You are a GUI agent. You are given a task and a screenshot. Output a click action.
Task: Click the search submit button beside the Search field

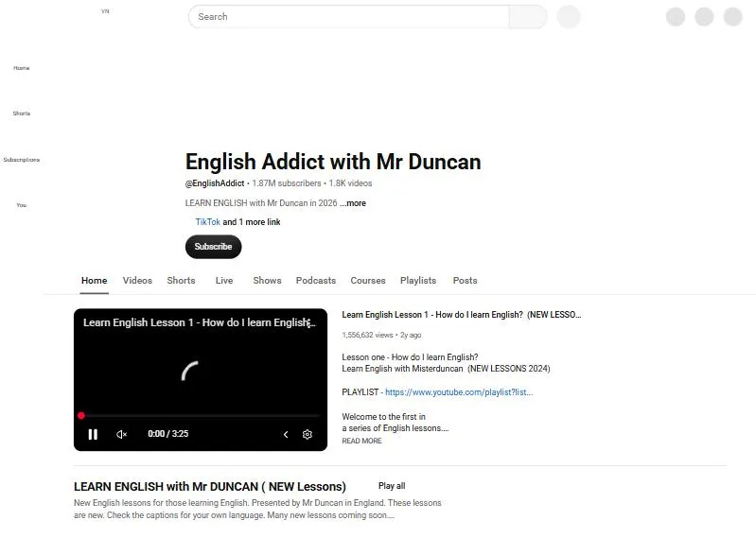tap(528, 17)
